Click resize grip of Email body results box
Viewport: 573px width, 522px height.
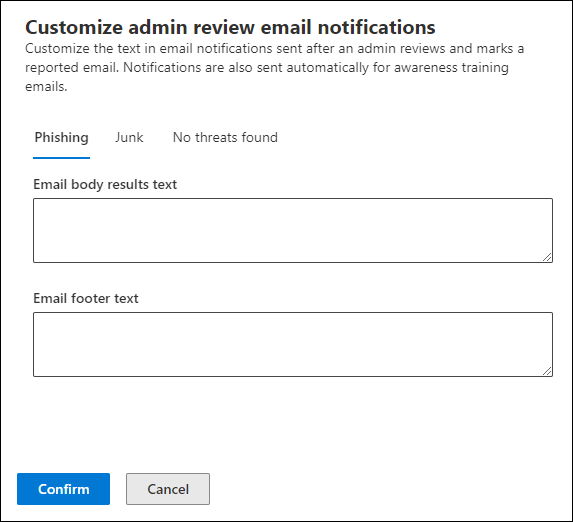coord(547,257)
